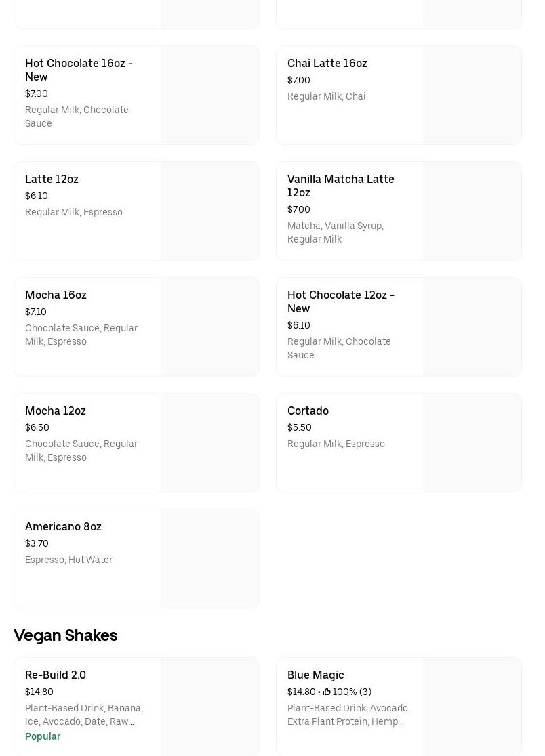Open the Latte 12oz menu item
The width and height of the screenshot is (545, 756).
52,180
